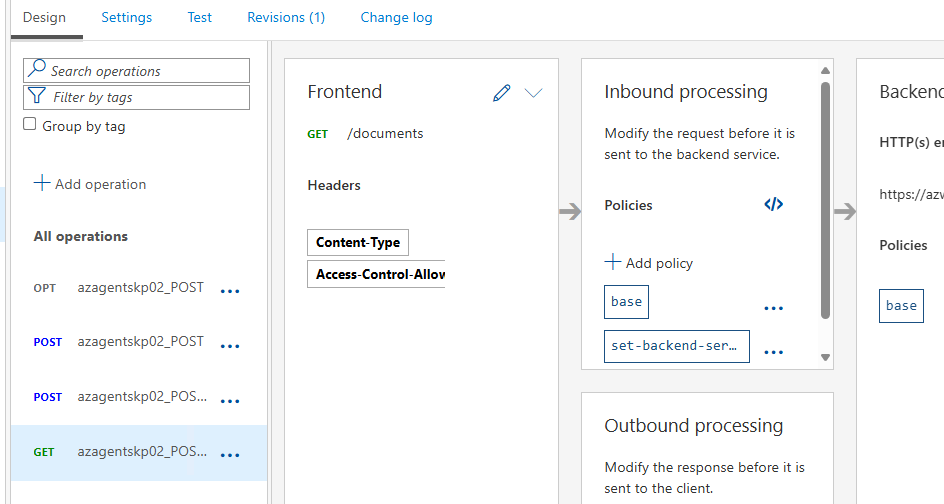Screen dimensions: 944x504
Task: Click the Inbound processing scrollbar thumb
Action: coord(825,200)
